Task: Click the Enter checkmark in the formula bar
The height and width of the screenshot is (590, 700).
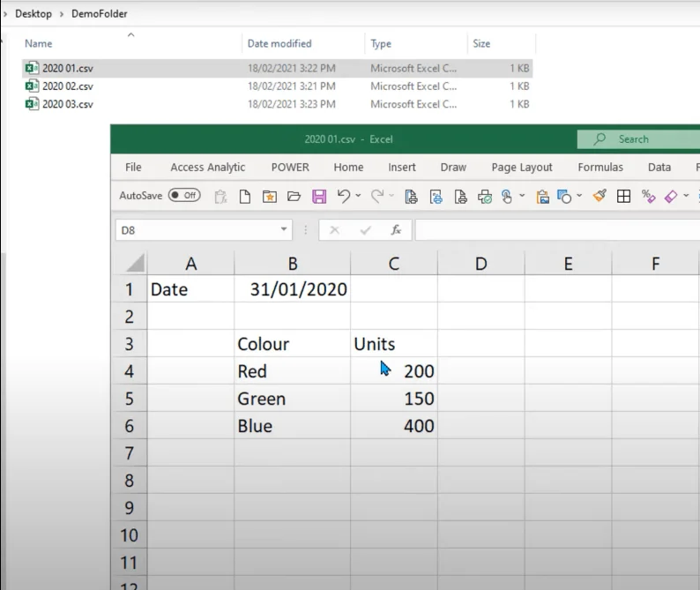Action: click(x=365, y=230)
